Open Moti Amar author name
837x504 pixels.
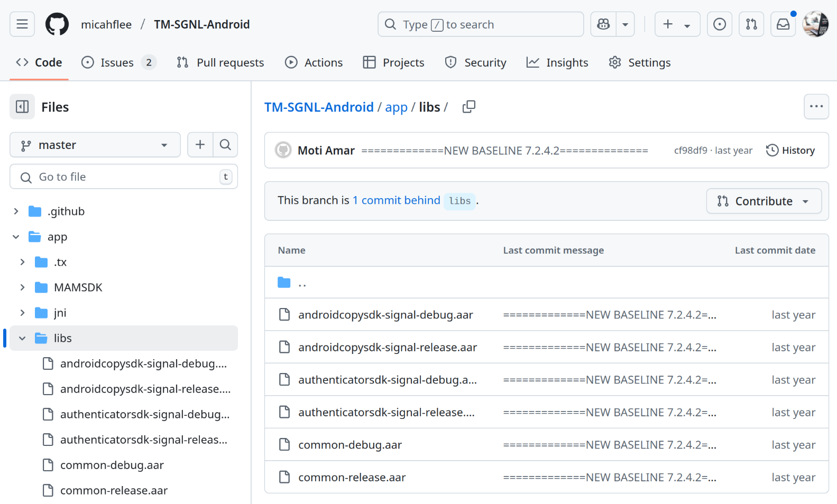click(x=326, y=151)
